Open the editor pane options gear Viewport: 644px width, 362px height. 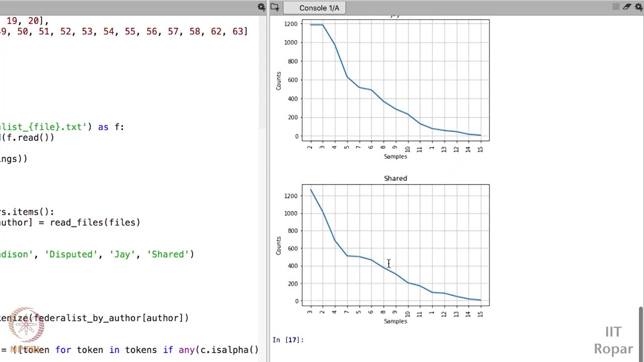coord(261,7)
